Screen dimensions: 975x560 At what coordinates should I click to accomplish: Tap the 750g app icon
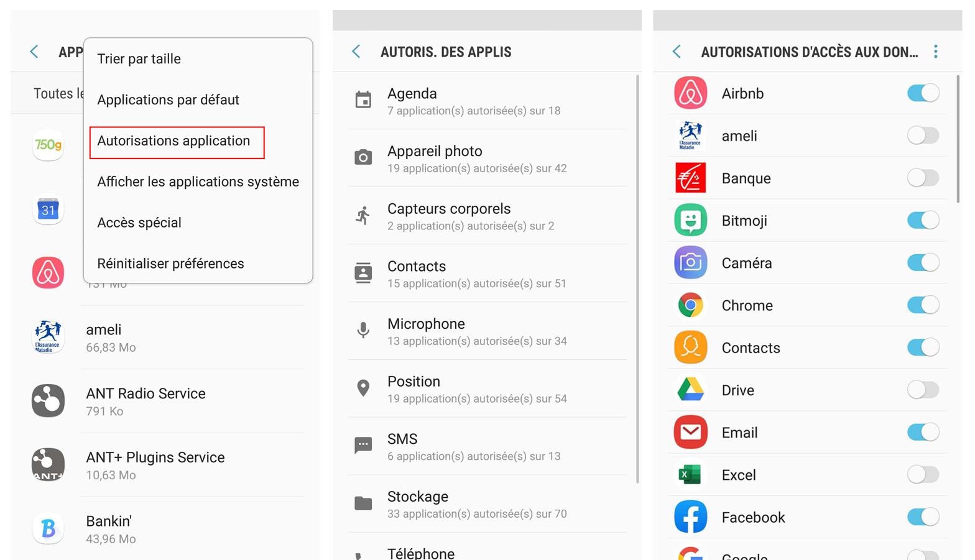click(x=48, y=145)
